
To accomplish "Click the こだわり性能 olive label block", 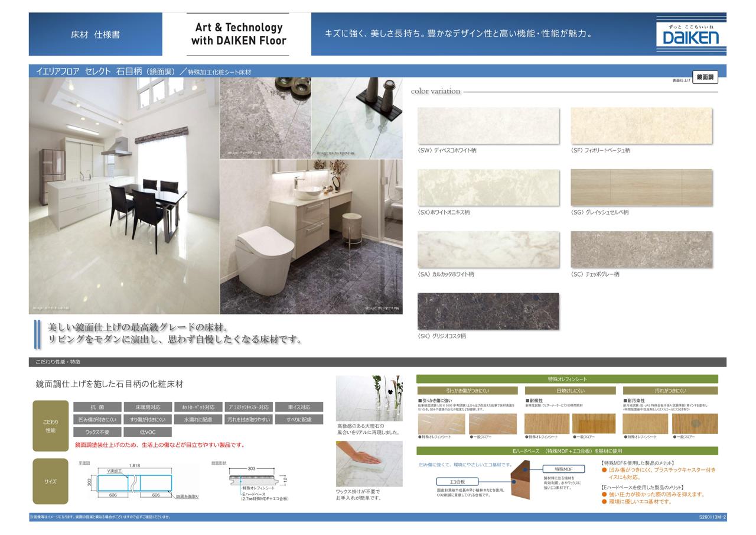I will tap(50, 426).
